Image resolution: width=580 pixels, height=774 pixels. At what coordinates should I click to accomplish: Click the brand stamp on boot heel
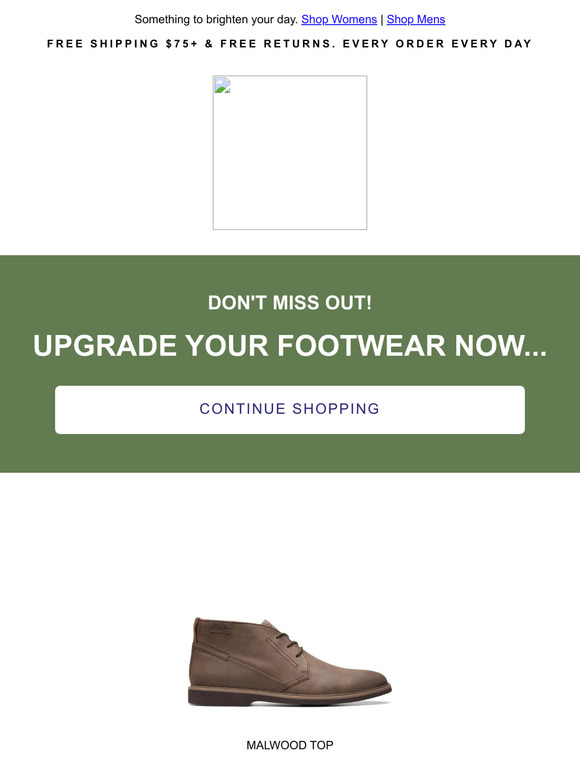coord(219,628)
